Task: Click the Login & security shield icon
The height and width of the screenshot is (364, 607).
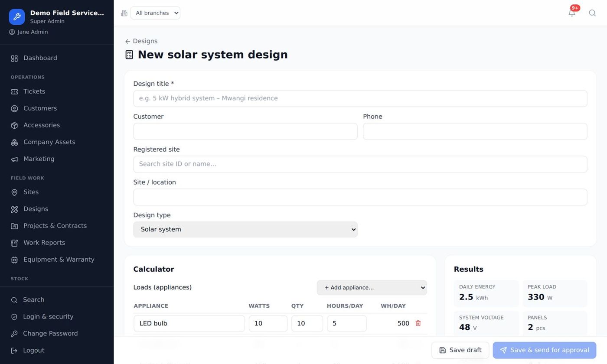Action: click(x=14, y=317)
